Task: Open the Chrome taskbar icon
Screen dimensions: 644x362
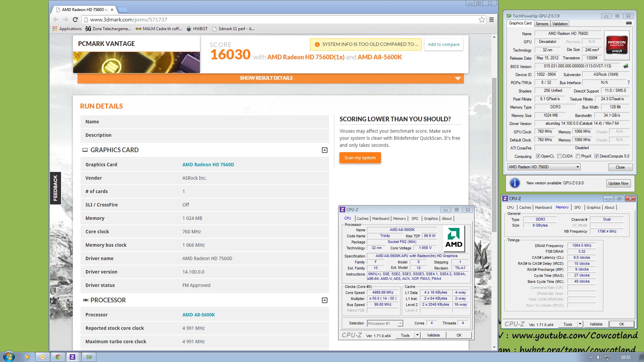Action: click(x=58, y=357)
